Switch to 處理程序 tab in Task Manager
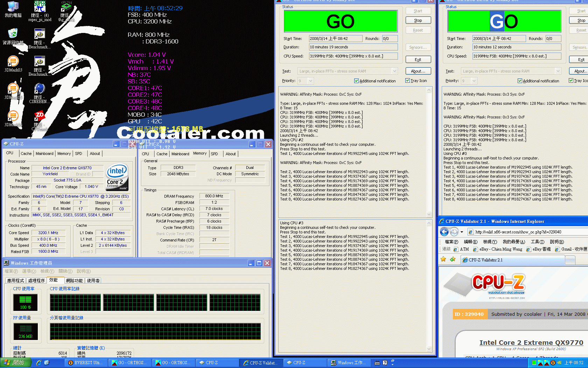The width and height of the screenshot is (588, 368). coord(37,280)
